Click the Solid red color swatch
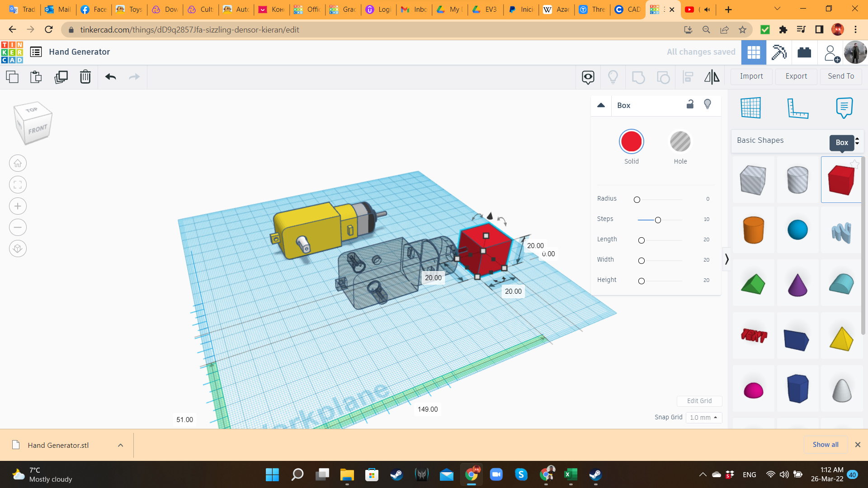Image resolution: width=868 pixels, height=488 pixels. click(x=631, y=142)
